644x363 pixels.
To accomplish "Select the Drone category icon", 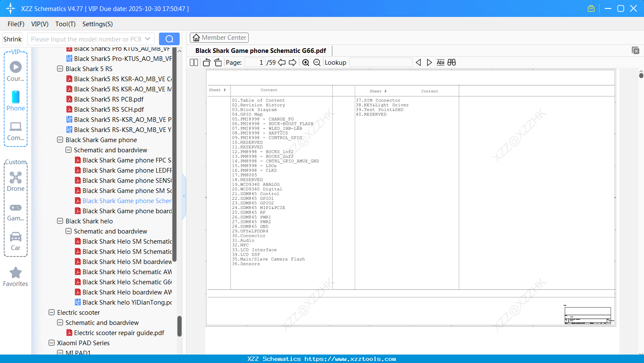I will pyautogui.click(x=16, y=181).
